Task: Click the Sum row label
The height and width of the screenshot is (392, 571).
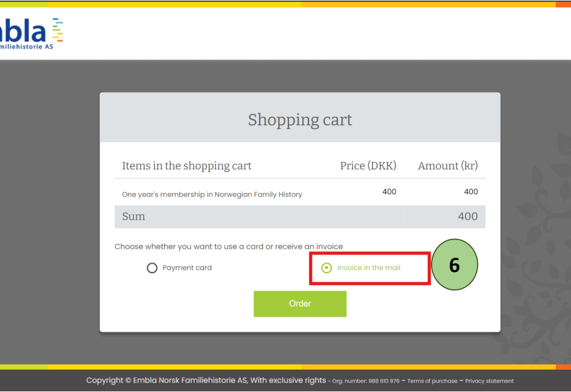Action: point(133,217)
